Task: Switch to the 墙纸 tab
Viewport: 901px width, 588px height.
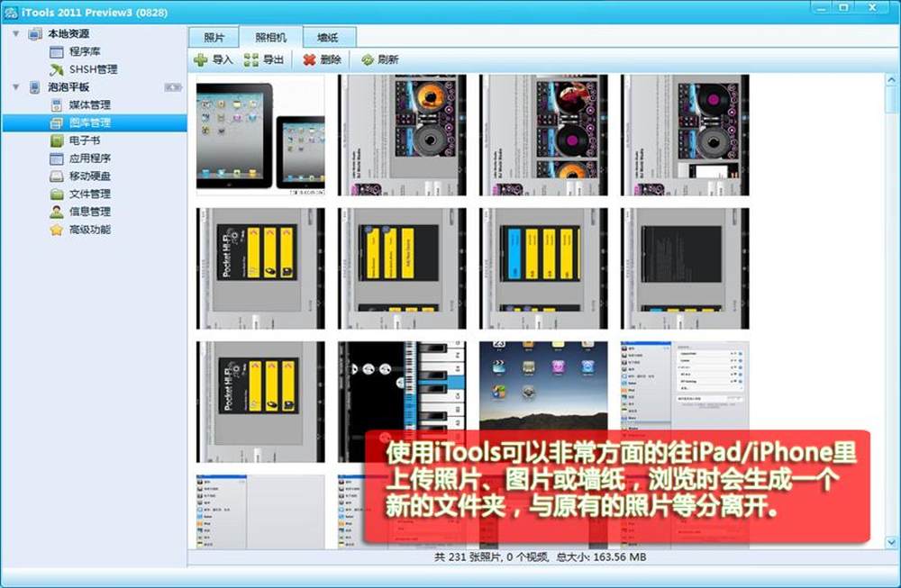Action: click(328, 37)
